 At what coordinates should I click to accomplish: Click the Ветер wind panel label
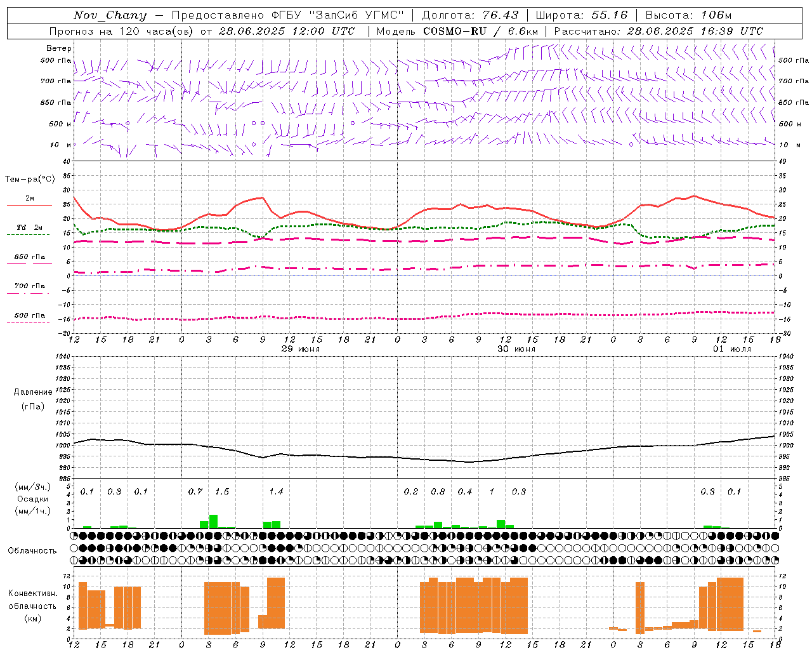pos(59,48)
